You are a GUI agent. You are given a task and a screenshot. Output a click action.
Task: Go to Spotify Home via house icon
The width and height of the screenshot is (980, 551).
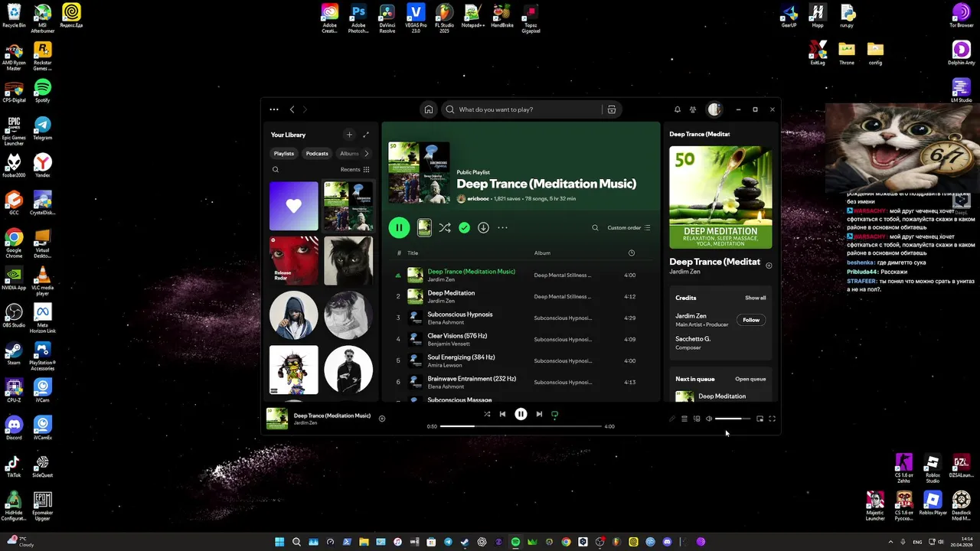[429, 109]
